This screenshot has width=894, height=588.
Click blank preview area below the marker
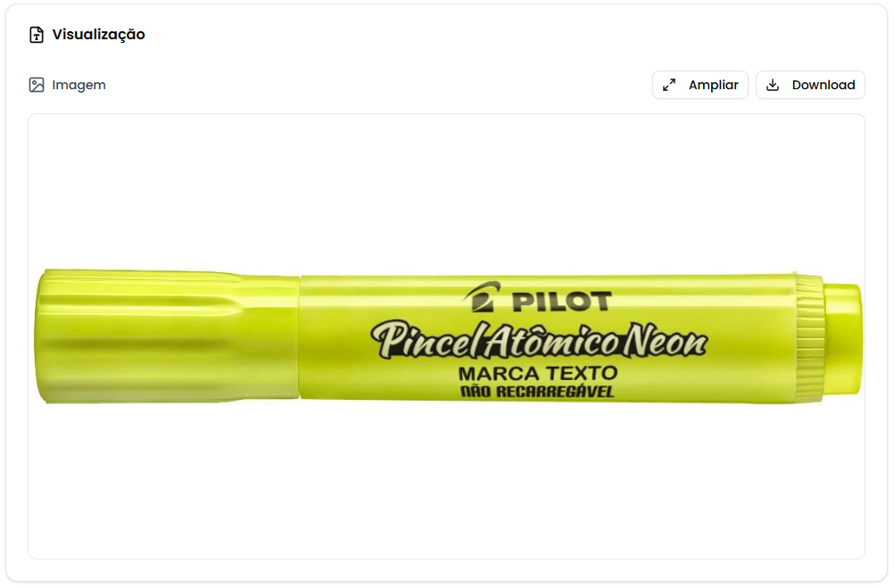tap(446, 482)
